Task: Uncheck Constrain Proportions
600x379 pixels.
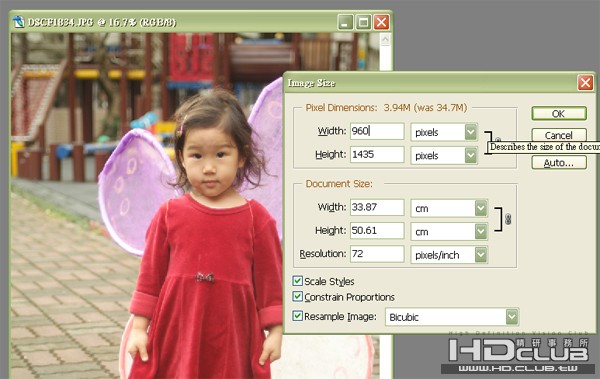Action: click(297, 297)
